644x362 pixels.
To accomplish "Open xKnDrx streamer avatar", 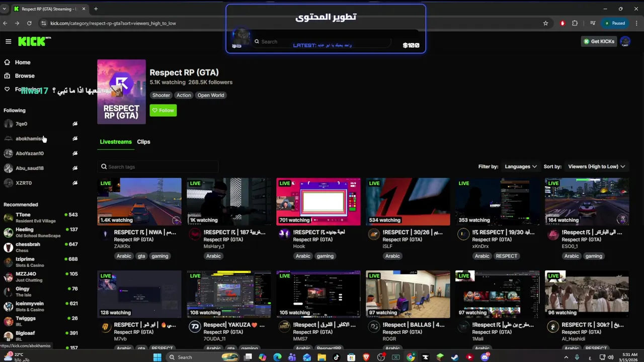I will pos(463,234).
